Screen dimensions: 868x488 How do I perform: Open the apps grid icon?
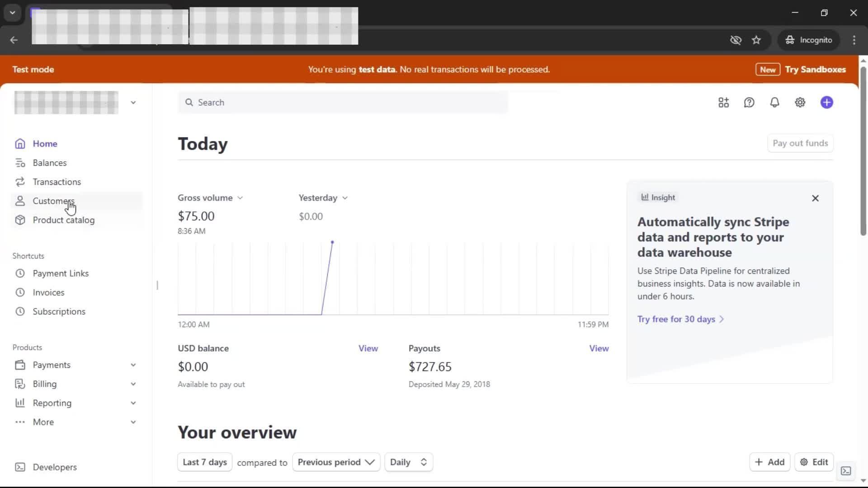point(723,103)
